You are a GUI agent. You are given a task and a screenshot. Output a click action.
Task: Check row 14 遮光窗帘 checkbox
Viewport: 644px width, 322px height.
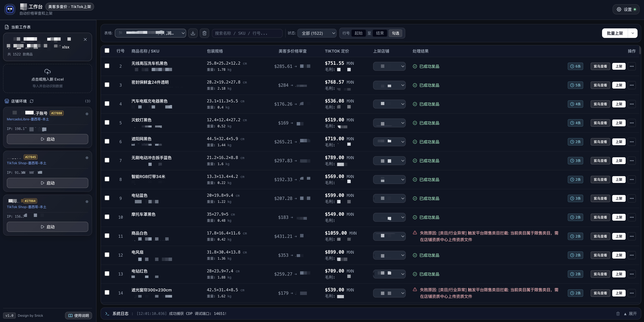(107, 292)
